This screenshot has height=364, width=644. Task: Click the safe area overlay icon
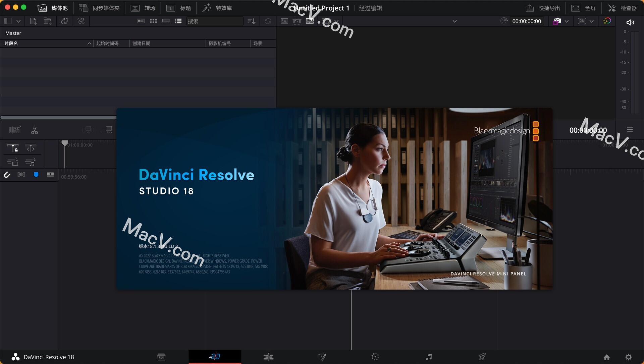click(x=582, y=21)
